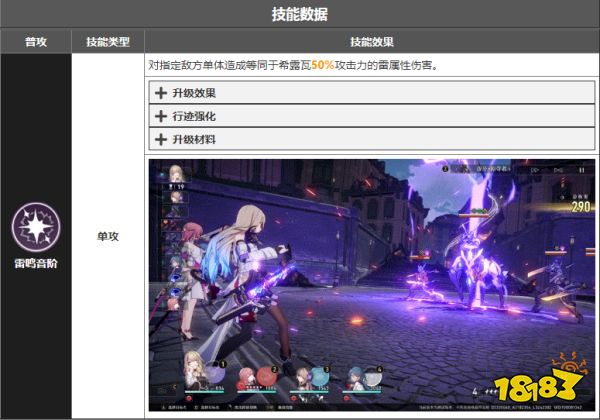This screenshot has width=600, height=420.
Task: Select the 技能类型 column header
Action: point(107,42)
